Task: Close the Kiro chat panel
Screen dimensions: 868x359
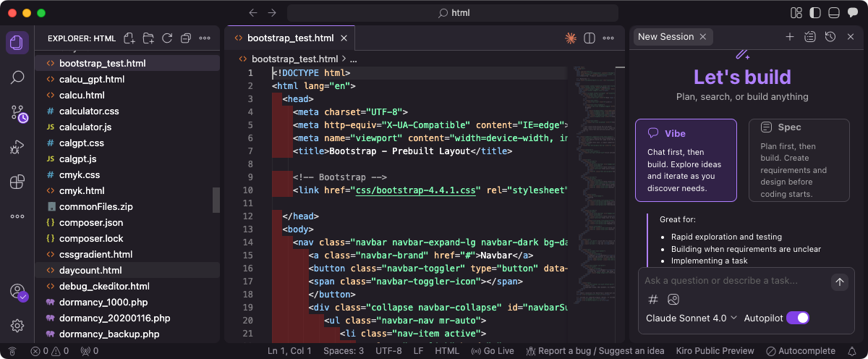Action: pos(851,37)
